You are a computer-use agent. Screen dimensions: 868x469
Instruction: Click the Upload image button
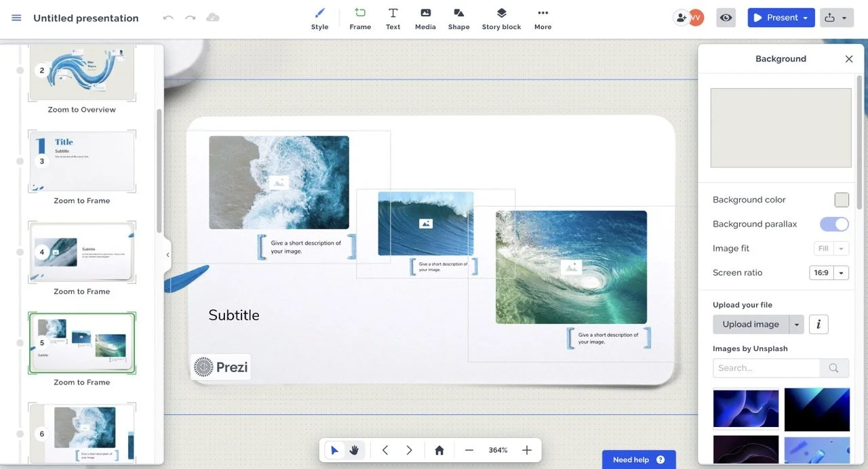tap(749, 324)
